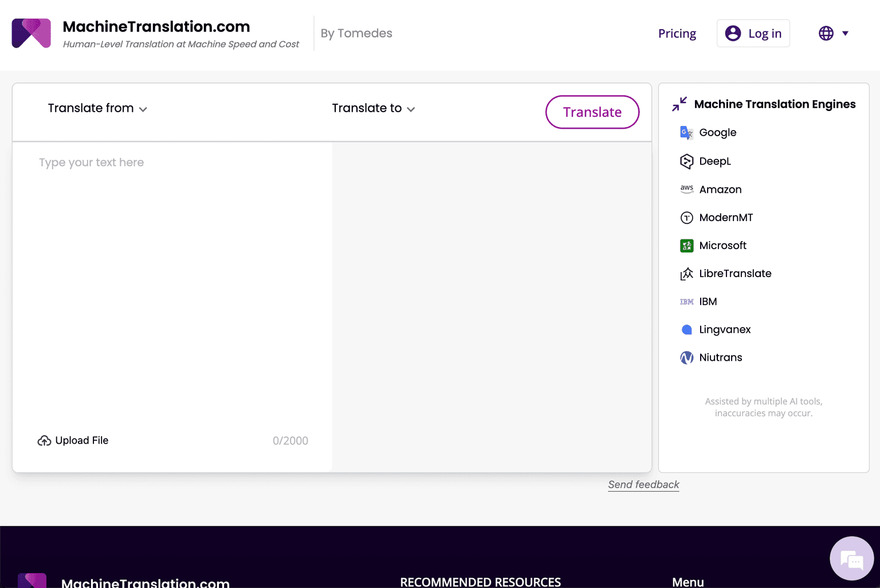Expand the Translate to language dropdown
This screenshot has width=880, height=588.
pyautogui.click(x=374, y=108)
